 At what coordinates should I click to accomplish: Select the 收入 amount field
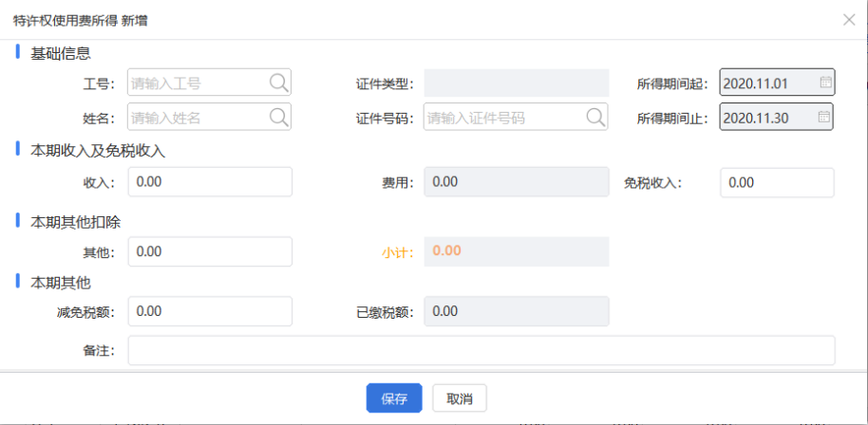[x=210, y=182]
